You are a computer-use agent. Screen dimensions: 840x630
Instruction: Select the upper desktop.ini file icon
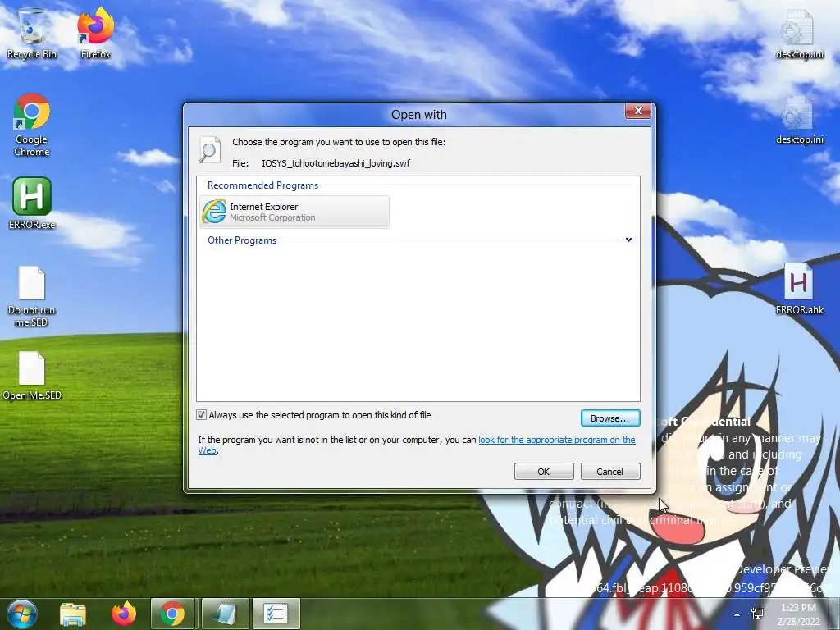point(799,34)
